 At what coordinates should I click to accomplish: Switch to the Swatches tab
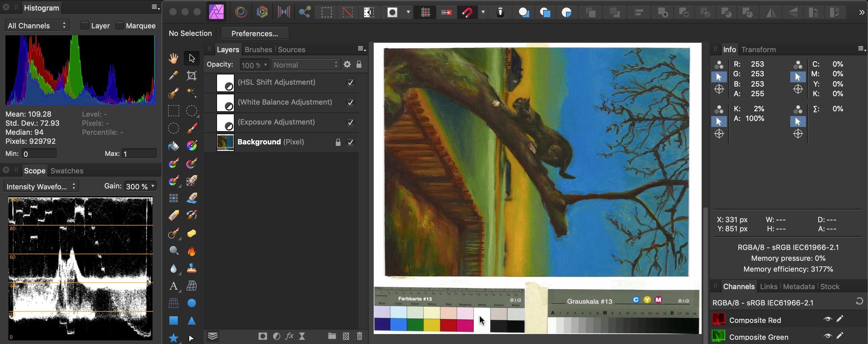point(67,171)
